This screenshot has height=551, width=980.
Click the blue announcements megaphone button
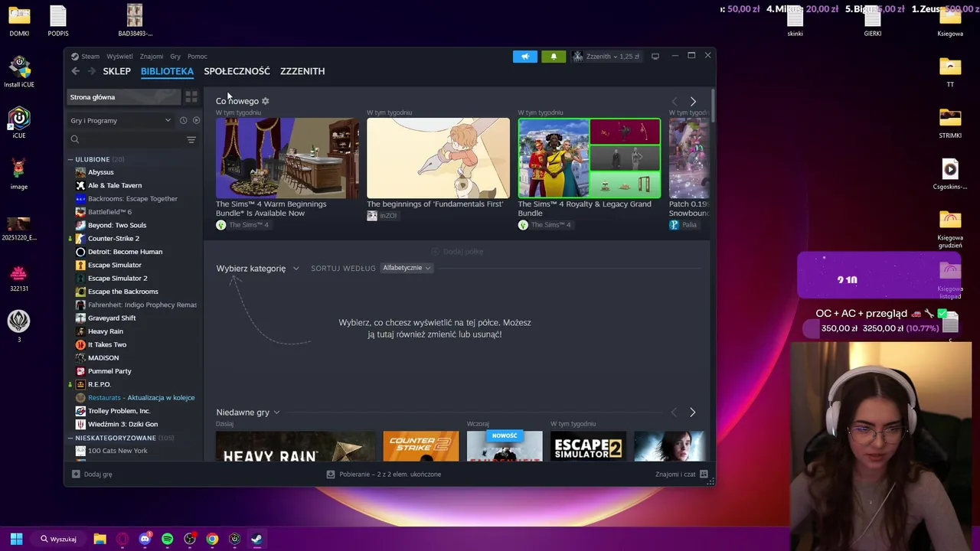[525, 56]
